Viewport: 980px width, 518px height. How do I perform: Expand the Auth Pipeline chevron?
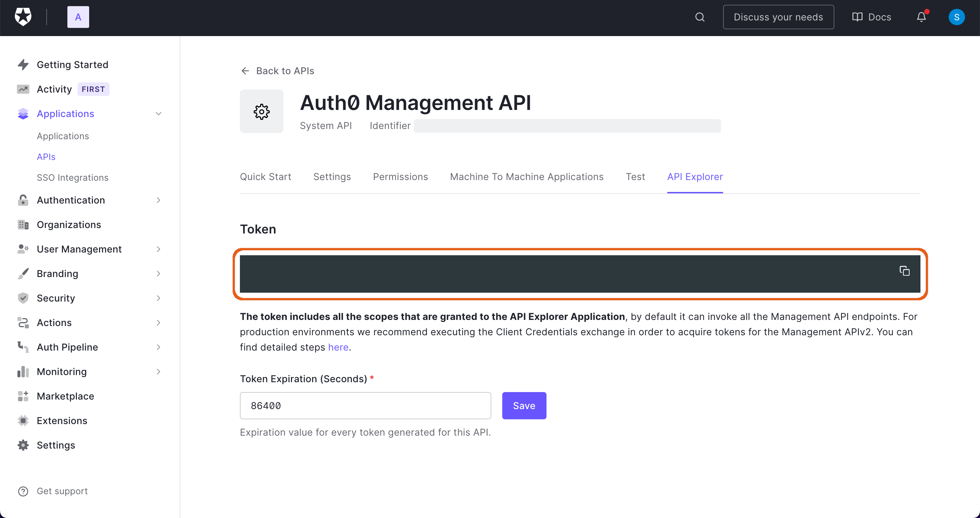159,347
